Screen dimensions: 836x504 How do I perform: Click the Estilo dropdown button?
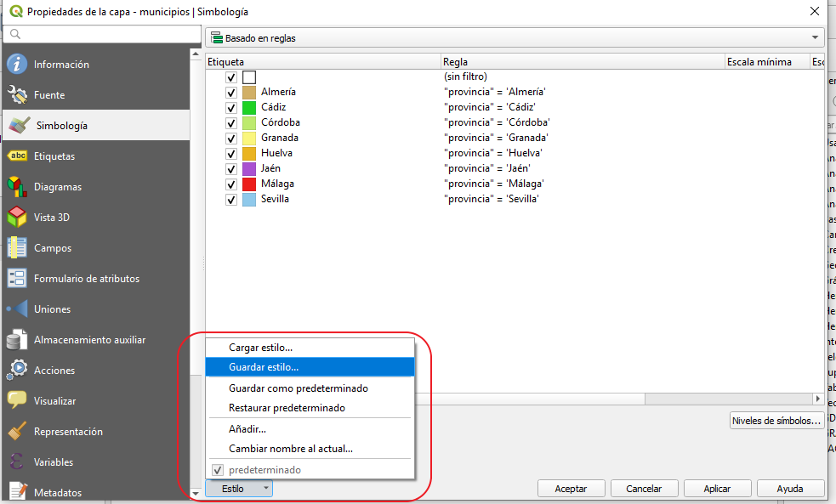[x=239, y=489]
